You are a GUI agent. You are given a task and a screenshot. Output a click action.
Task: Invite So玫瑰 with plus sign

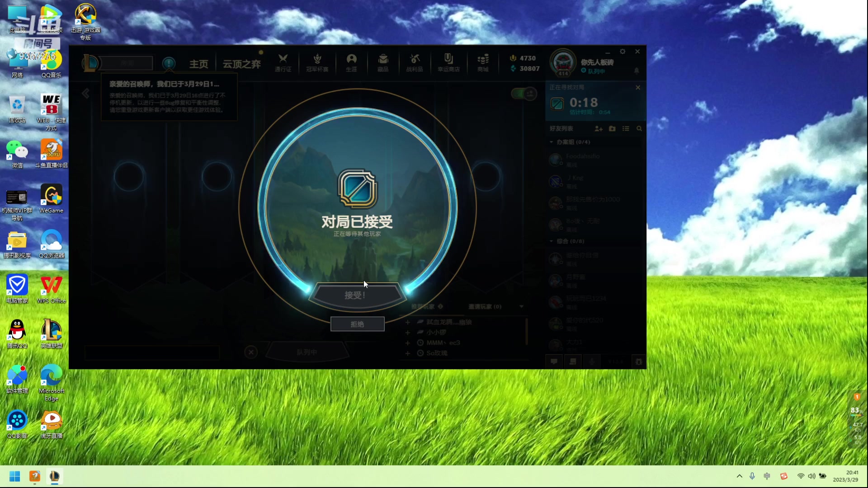(408, 353)
